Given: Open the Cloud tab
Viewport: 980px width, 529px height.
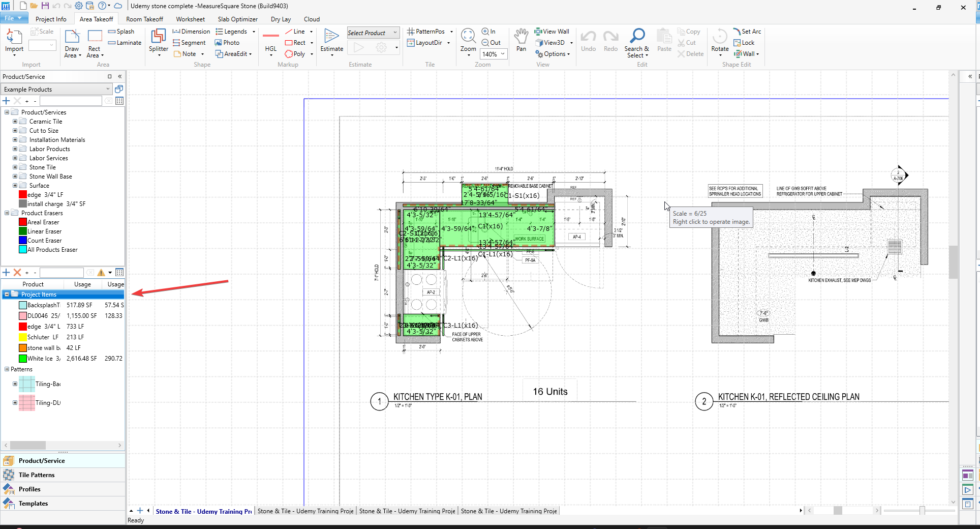Looking at the screenshot, I should [x=312, y=19].
